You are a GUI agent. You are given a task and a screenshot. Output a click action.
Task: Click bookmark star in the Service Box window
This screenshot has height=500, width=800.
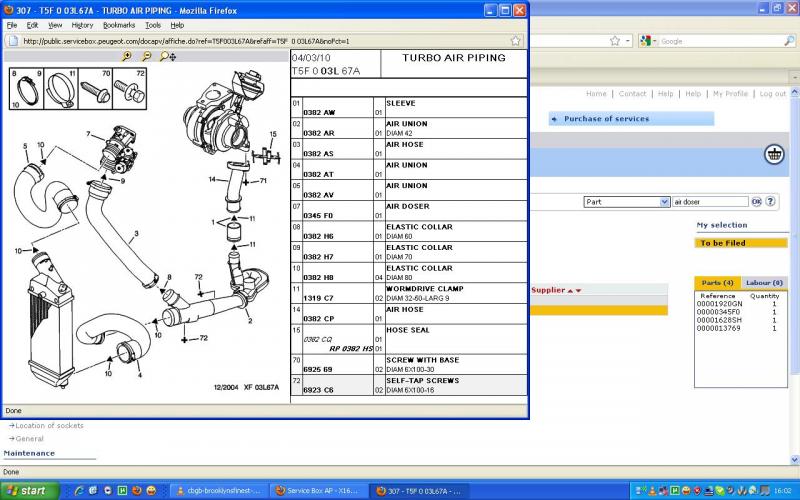point(615,41)
